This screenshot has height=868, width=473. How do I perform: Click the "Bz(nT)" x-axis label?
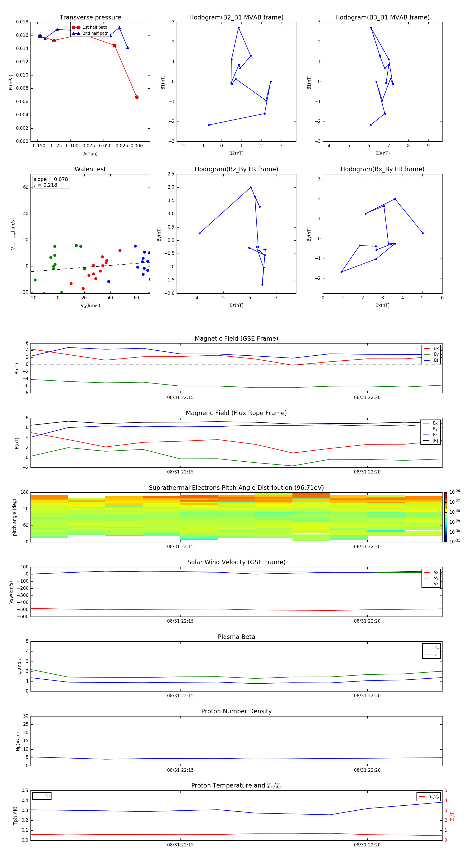coord(236,305)
